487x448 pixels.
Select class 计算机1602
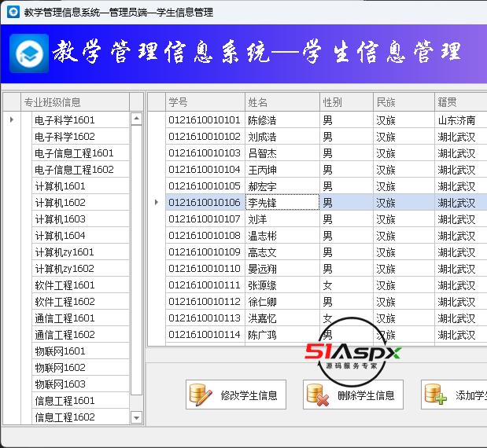(x=80, y=202)
